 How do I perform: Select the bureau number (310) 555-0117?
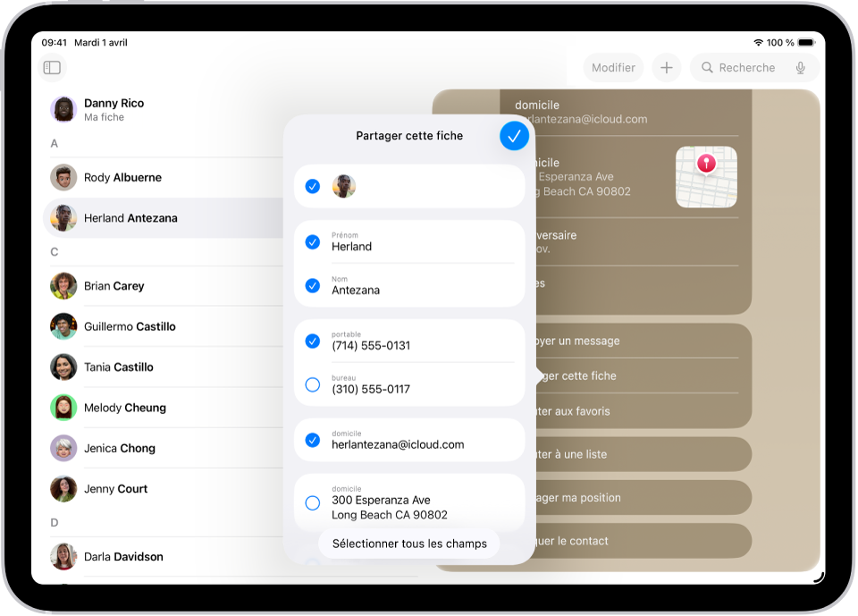click(313, 383)
